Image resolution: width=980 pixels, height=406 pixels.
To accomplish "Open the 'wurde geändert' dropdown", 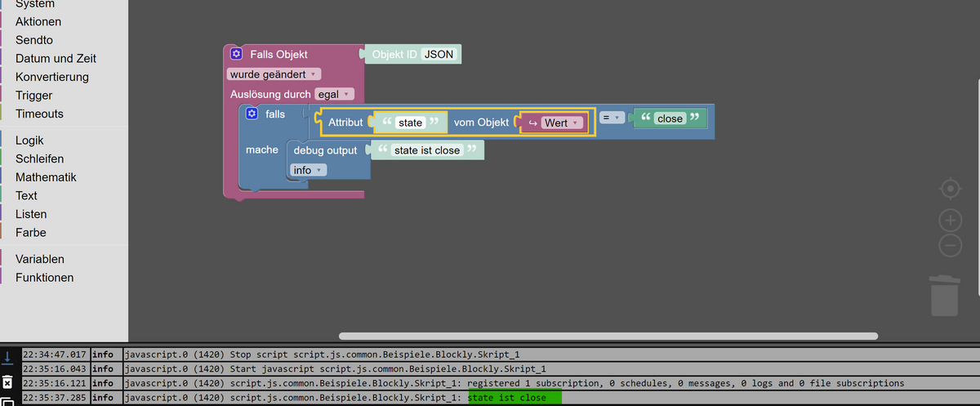I will (x=274, y=74).
